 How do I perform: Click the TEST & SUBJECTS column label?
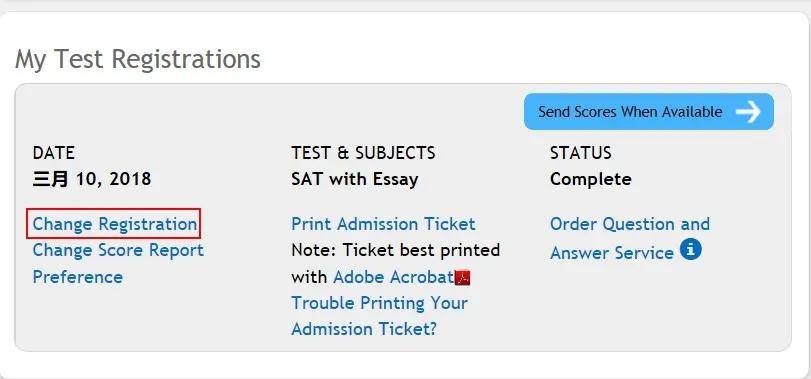click(x=363, y=153)
